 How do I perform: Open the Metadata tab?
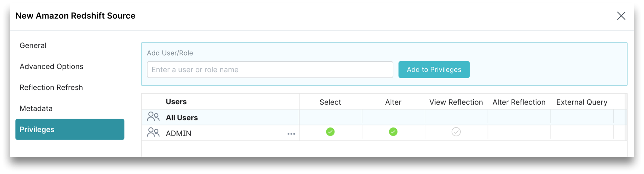coord(36,109)
